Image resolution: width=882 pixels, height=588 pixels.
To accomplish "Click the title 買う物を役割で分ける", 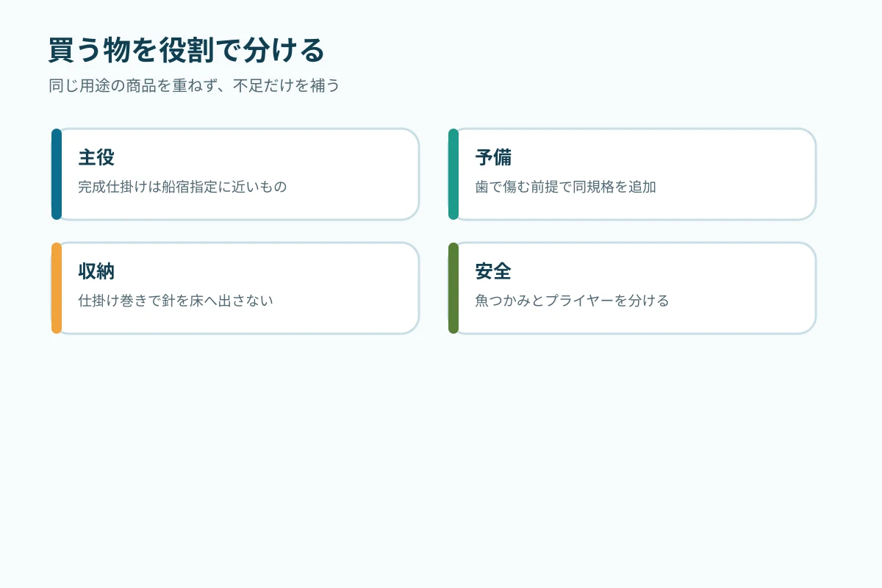I will 187,51.
